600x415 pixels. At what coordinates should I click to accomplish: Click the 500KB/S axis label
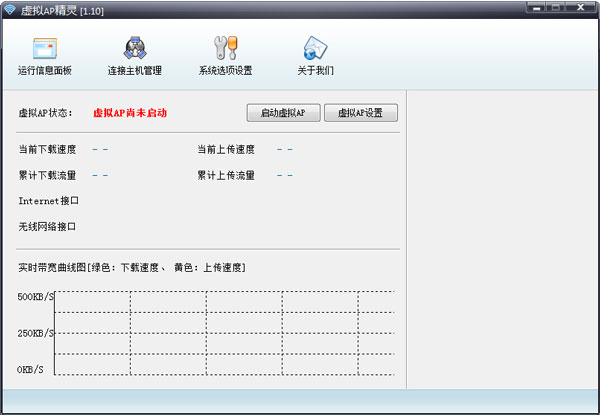(x=36, y=296)
